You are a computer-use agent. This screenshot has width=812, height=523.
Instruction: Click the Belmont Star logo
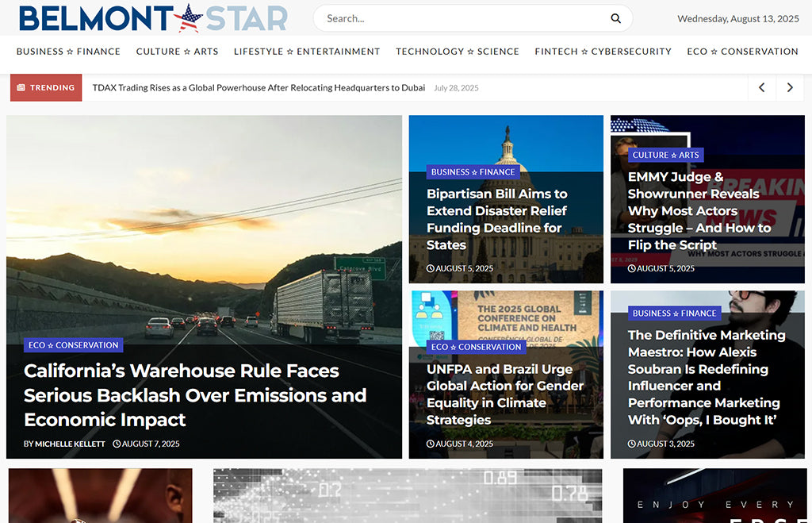click(x=153, y=18)
